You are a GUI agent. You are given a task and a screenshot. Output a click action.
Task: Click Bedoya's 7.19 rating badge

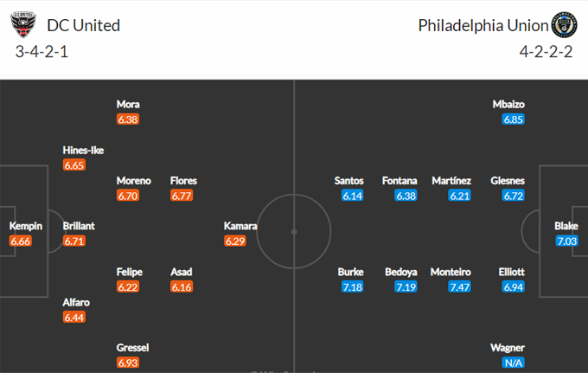(x=406, y=286)
